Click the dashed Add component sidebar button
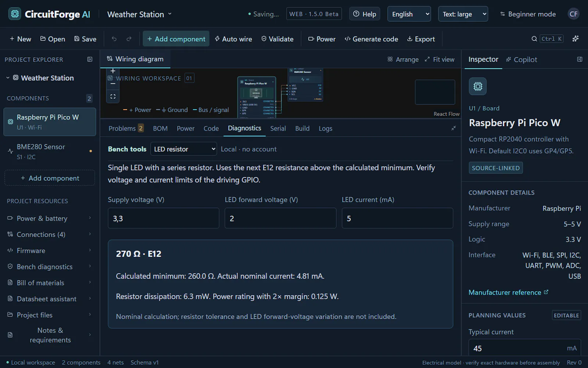The image size is (588, 368). (50, 178)
